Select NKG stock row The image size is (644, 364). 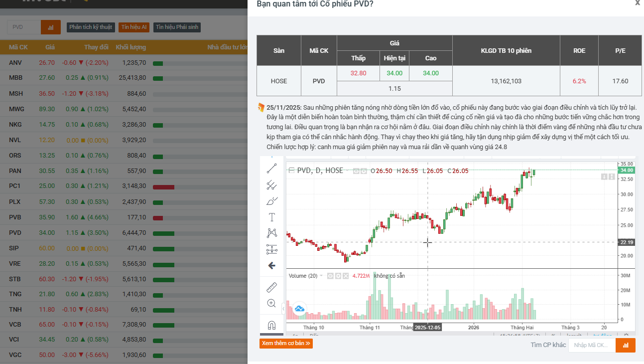coord(124,125)
